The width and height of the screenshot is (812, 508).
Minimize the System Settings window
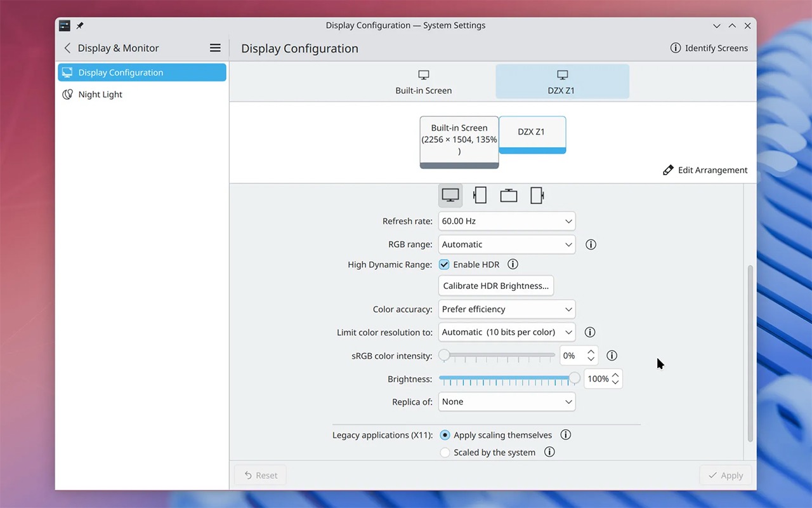pos(717,25)
